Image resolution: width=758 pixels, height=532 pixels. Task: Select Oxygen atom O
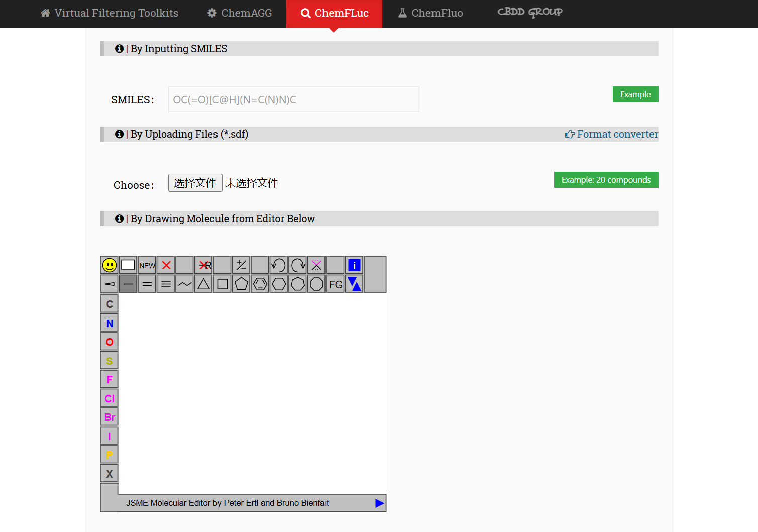[x=110, y=342]
